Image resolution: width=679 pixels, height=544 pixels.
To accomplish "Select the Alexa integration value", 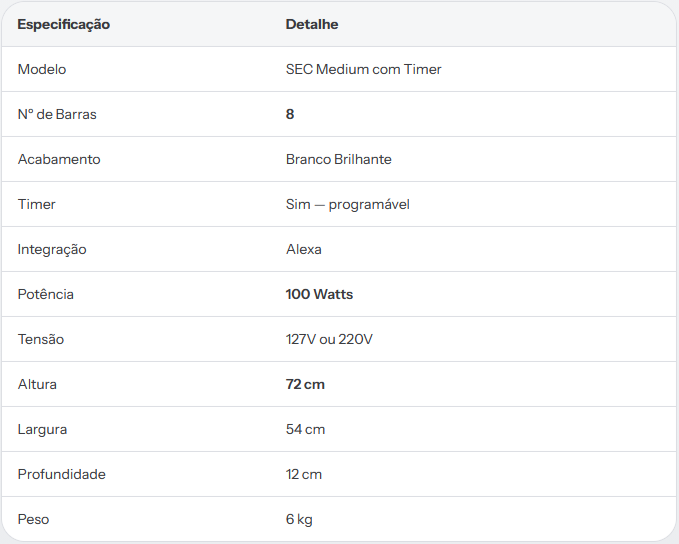I will pyautogui.click(x=304, y=249).
